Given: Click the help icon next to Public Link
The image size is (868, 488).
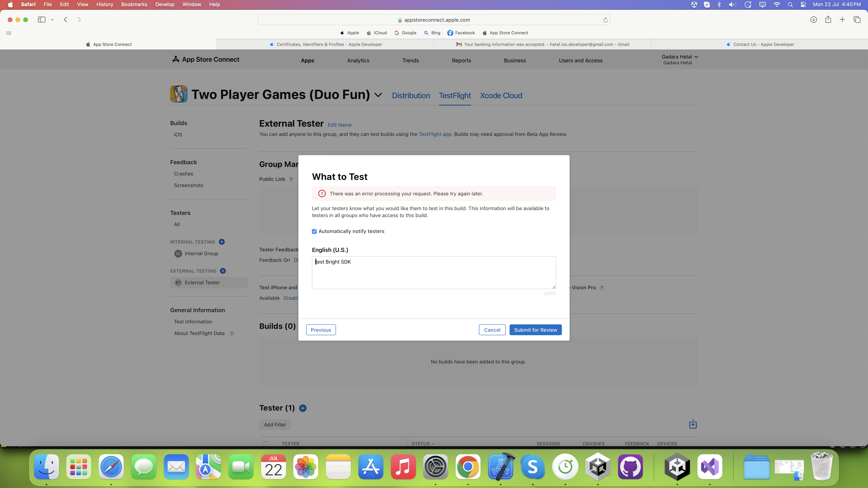Looking at the screenshot, I should point(291,179).
